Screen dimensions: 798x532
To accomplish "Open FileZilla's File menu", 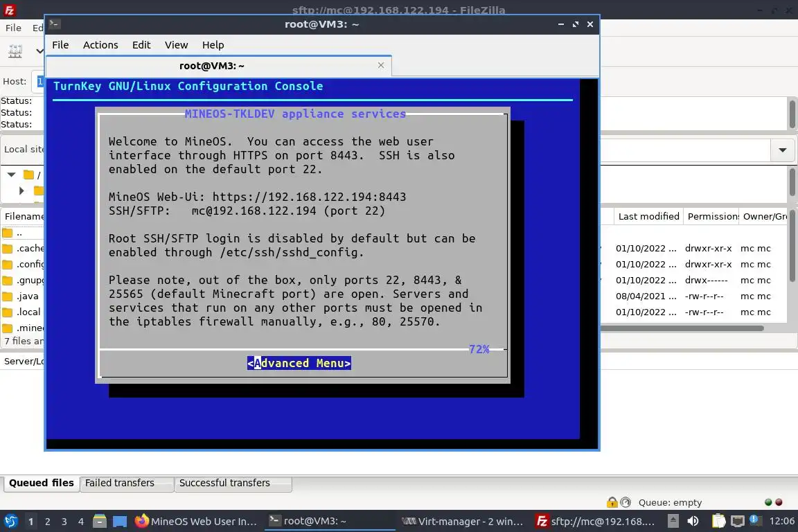I will coord(13,28).
